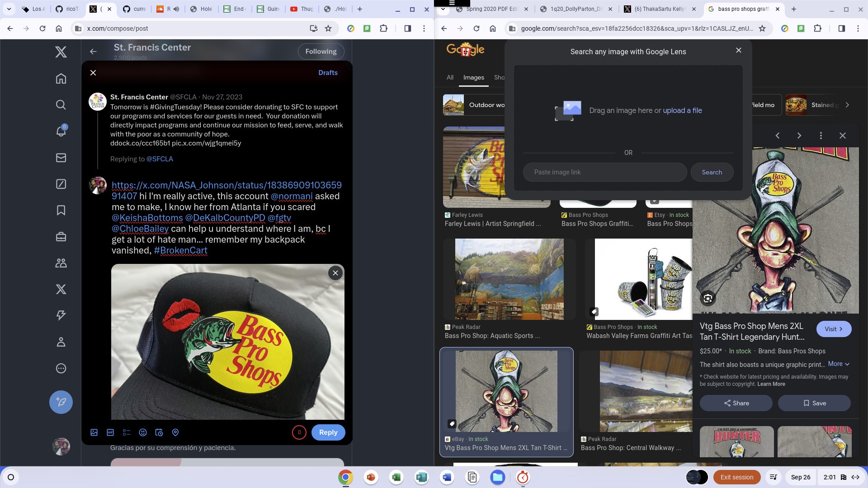Open More circle menu in X sidebar
868x488 pixels.
(61, 368)
